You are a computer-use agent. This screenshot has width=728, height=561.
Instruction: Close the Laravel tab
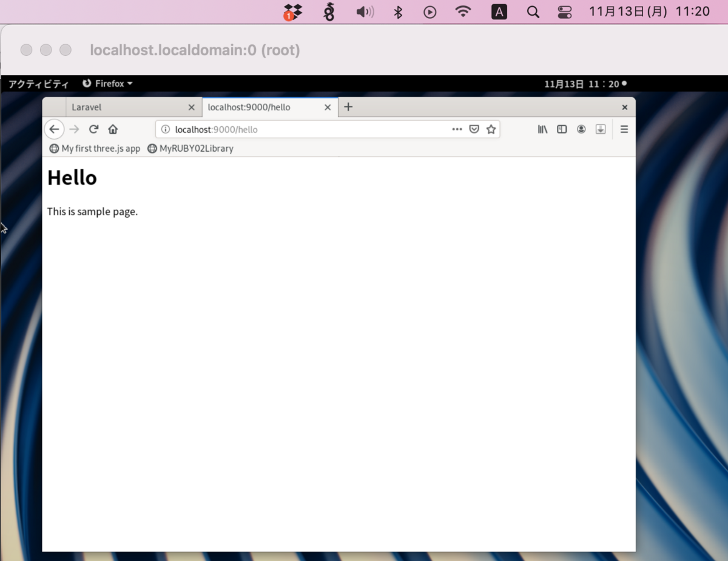[x=192, y=107]
